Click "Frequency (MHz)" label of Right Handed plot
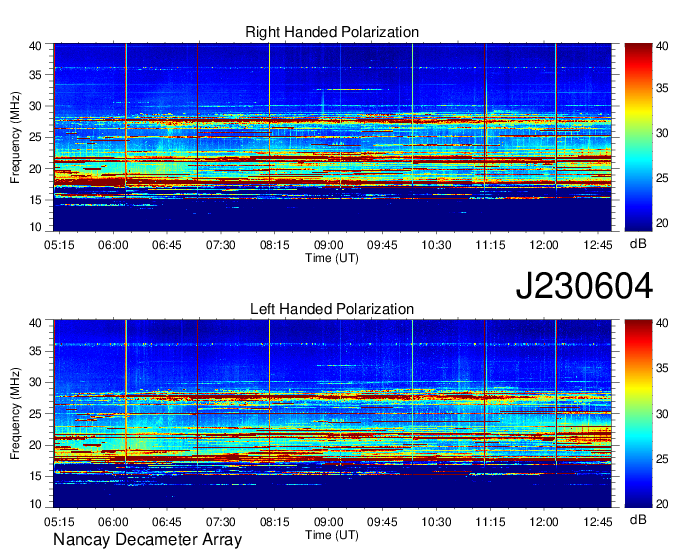The width and height of the screenshot is (680, 552). pos(15,137)
